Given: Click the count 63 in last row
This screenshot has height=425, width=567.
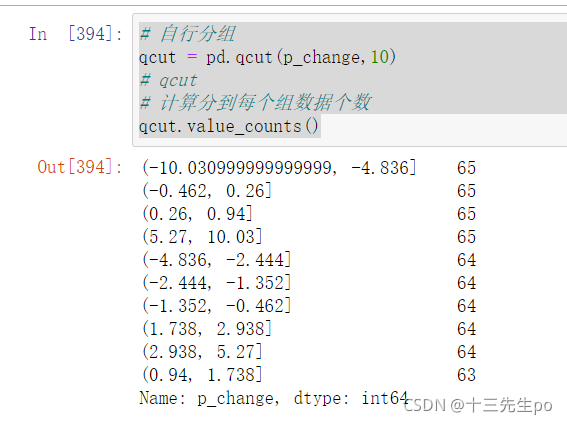Looking at the screenshot, I should pyautogui.click(x=466, y=375).
